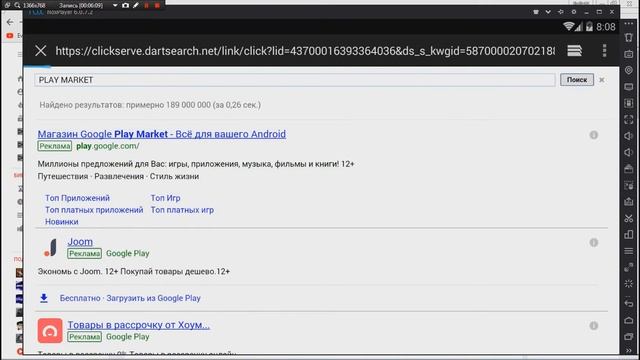The image size is (640, 360).
Task: Open emulator settings gear in title bar
Action: [574, 12]
